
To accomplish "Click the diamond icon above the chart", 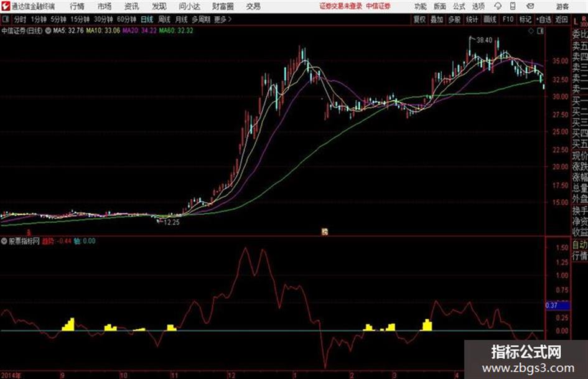I will click(x=531, y=31).
